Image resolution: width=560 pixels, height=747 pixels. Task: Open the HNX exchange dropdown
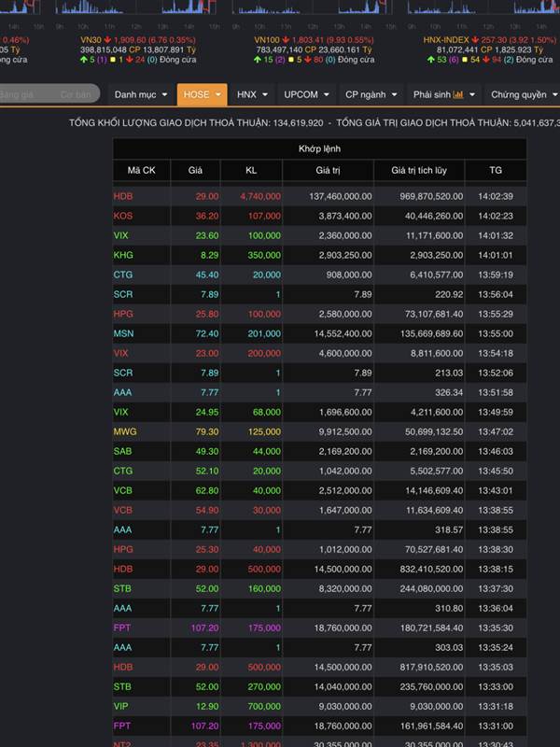click(252, 94)
